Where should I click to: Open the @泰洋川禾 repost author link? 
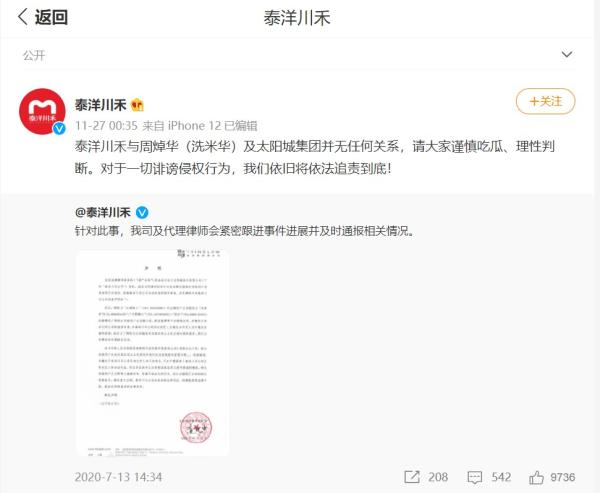[103, 212]
